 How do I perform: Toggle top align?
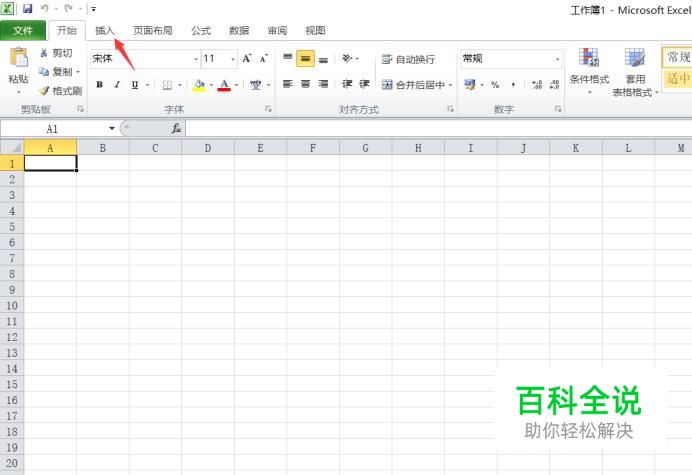coord(288,58)
